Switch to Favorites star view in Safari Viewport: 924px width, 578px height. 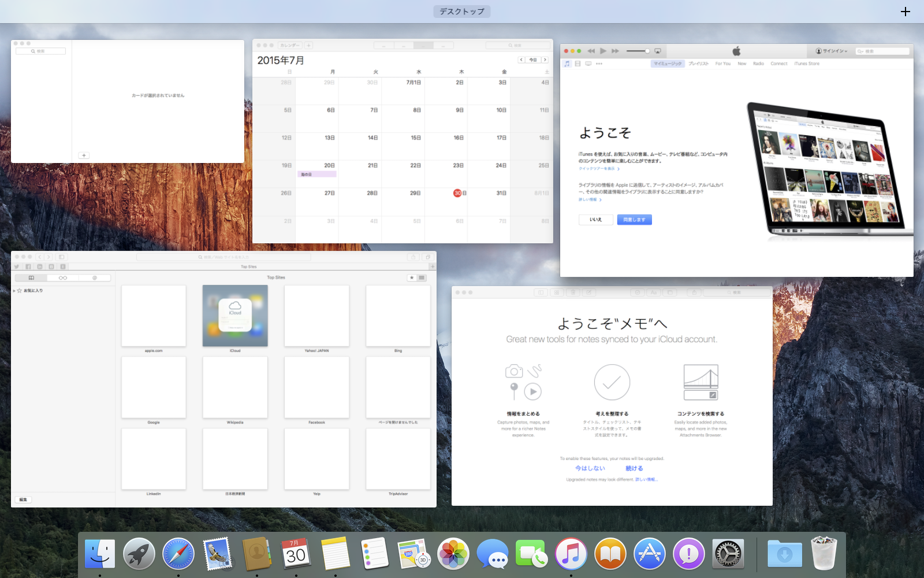pyautogui.click(x=412, y=278)
